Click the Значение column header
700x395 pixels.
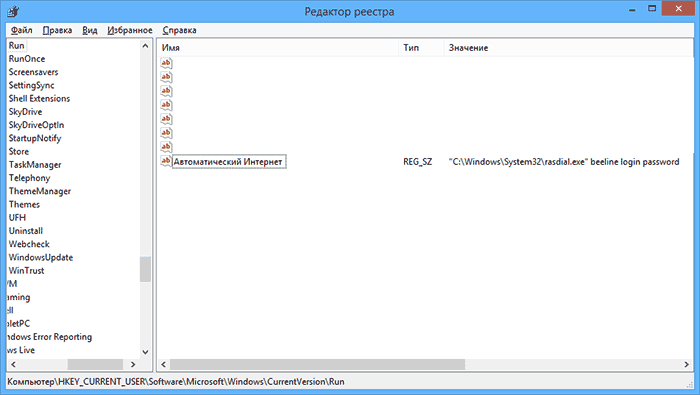[x=568, y=48]
